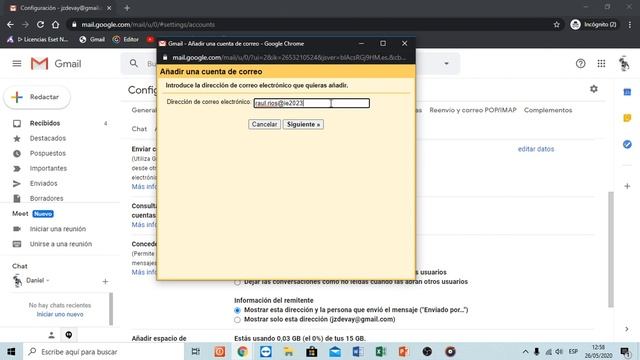640x360 pixels.
Task: Click the search magnifier icon in Gmail
Action: tap(134, 64)
